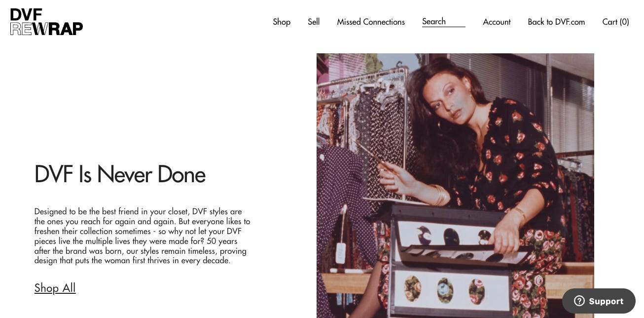Go Back to DVF.com
The height and width of the screenshot is (318, 644).
(x=556, y=22)
